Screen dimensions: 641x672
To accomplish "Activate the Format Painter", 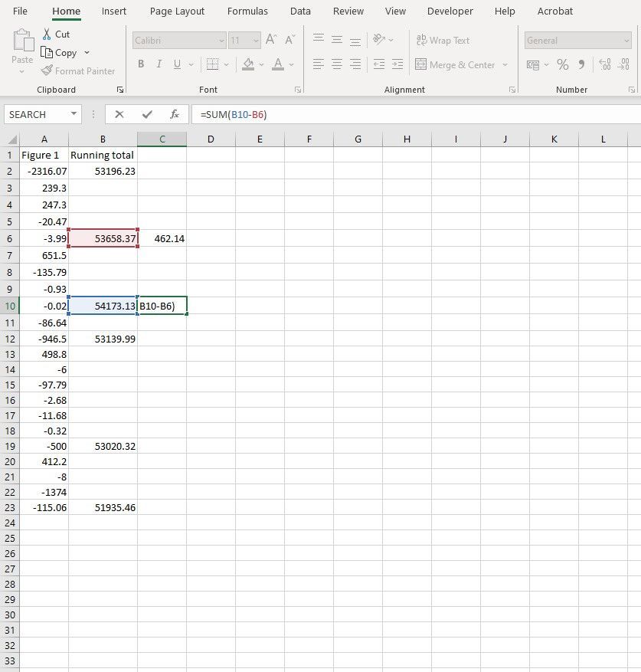I will 79,70.
